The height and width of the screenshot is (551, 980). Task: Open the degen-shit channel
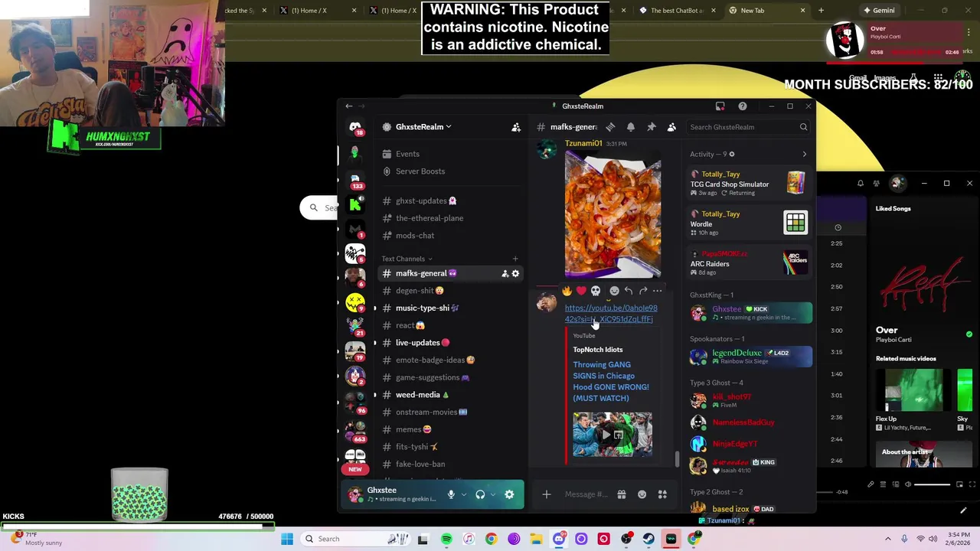tap(450, 291)
